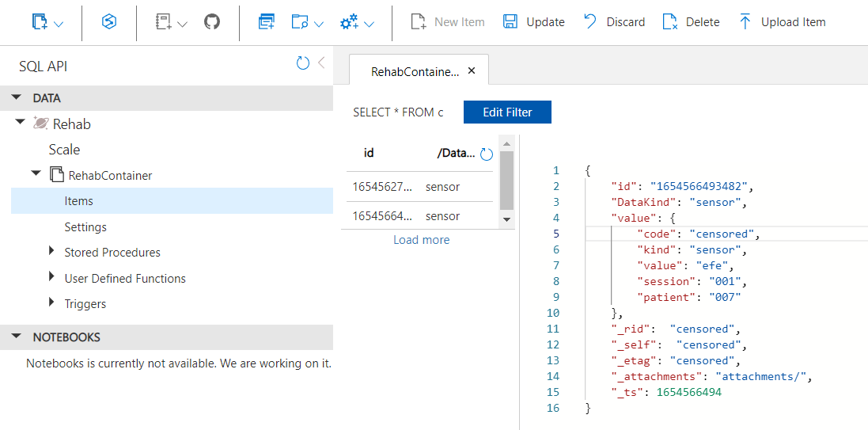
Task: Collapse the NOTEBOOKS section
Action: (x=17, y=337)
